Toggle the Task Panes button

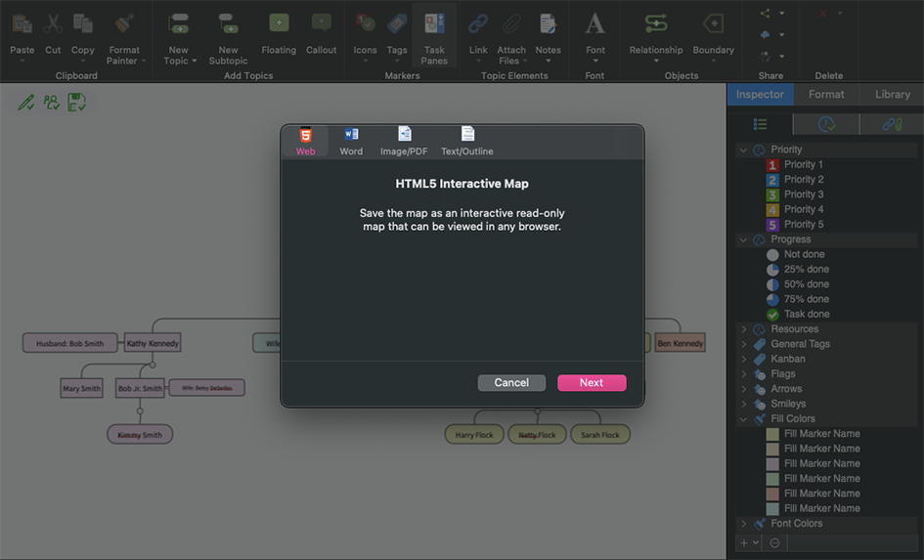[434, 35]
